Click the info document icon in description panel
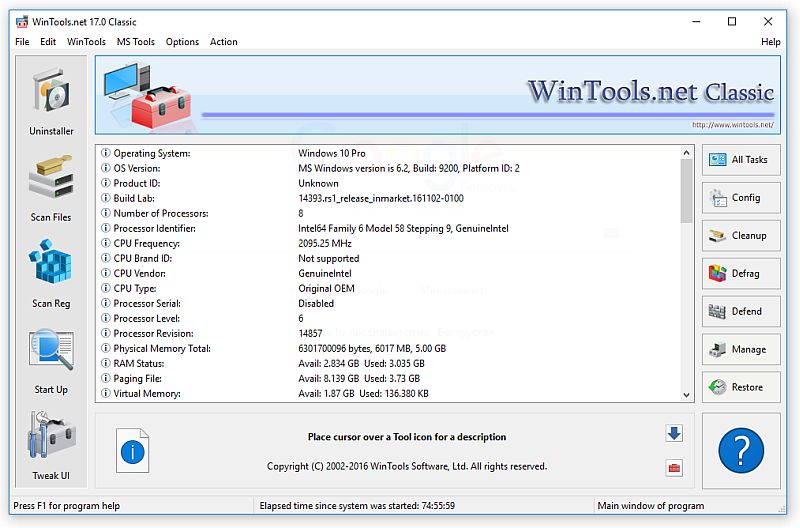This screenshot has height=528, width=800. (x=133, y=451)
